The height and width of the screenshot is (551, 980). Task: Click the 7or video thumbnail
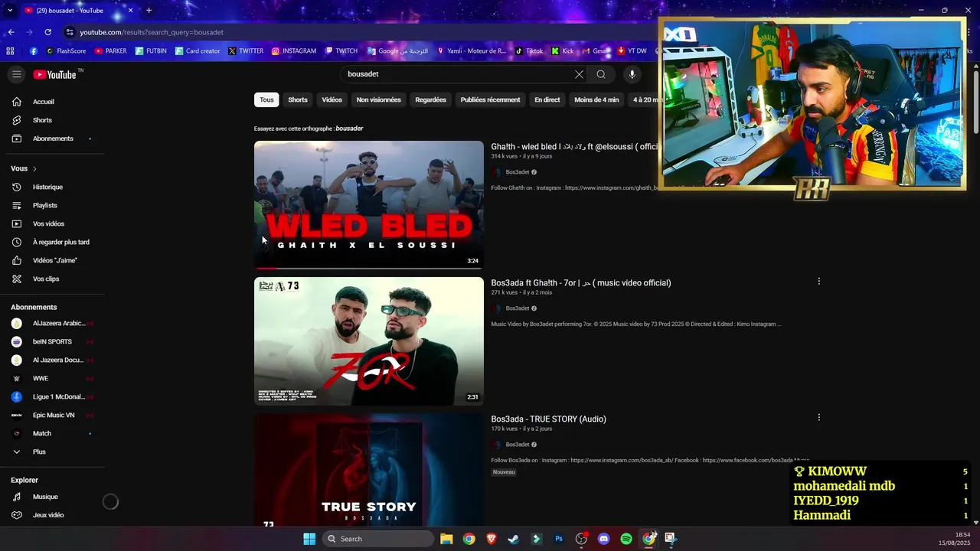[x=369, y=341]
